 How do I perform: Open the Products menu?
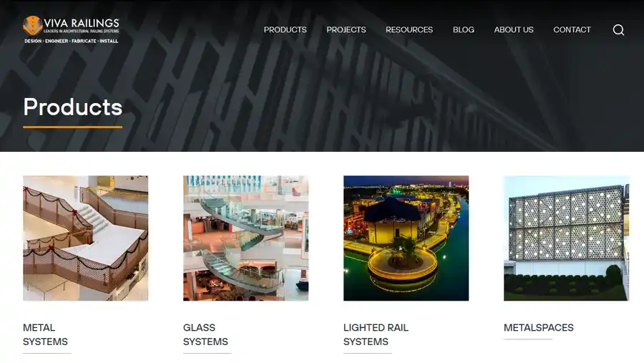pos(285,29)
